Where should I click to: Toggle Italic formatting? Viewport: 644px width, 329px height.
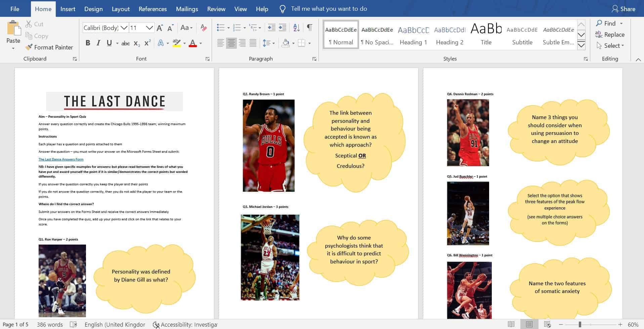click(98, 43)
